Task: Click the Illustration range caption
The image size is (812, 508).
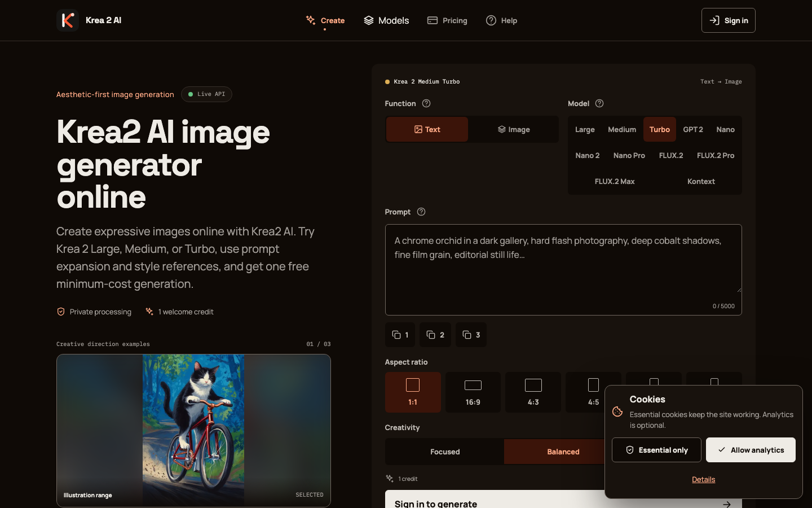Action: pyautogui.click(x=88, y=495)
